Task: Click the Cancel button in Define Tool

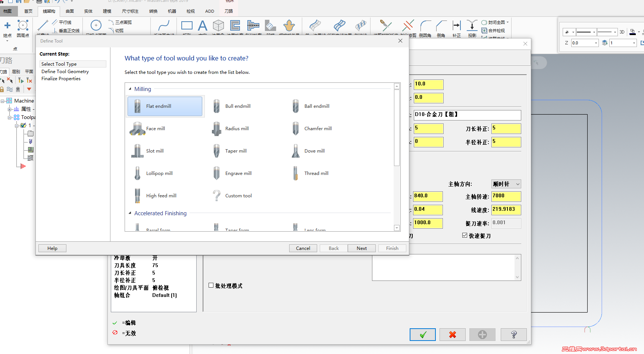Action: 303,248
